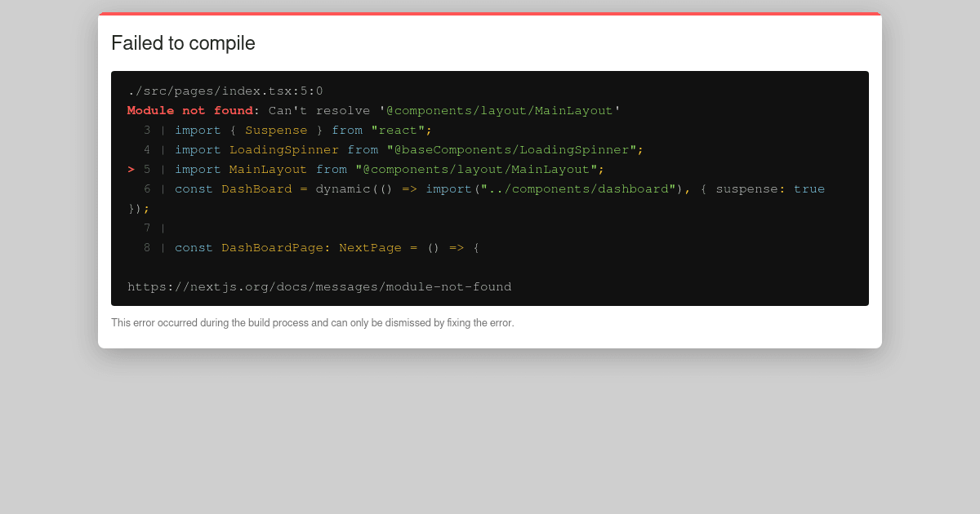Select the build process explanation text
Viewport: 980px width, 514px height.
click(x=313, y=322)
